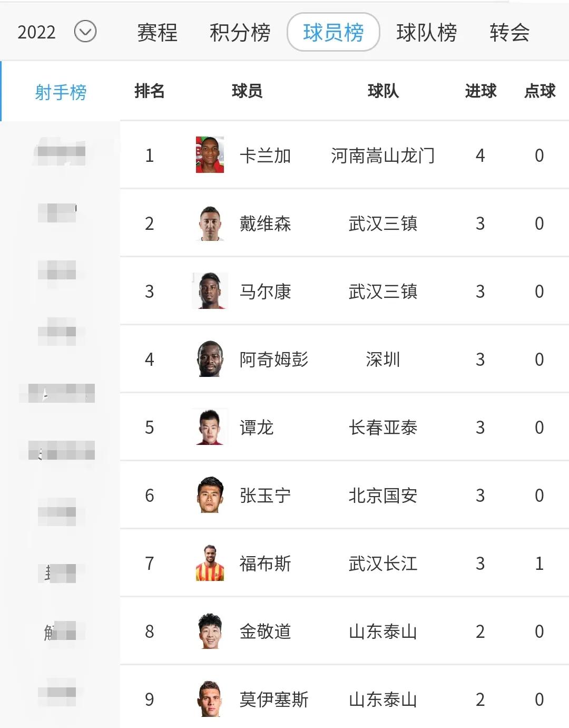Sort by the 点球 penalties column header

click(539, 91)
